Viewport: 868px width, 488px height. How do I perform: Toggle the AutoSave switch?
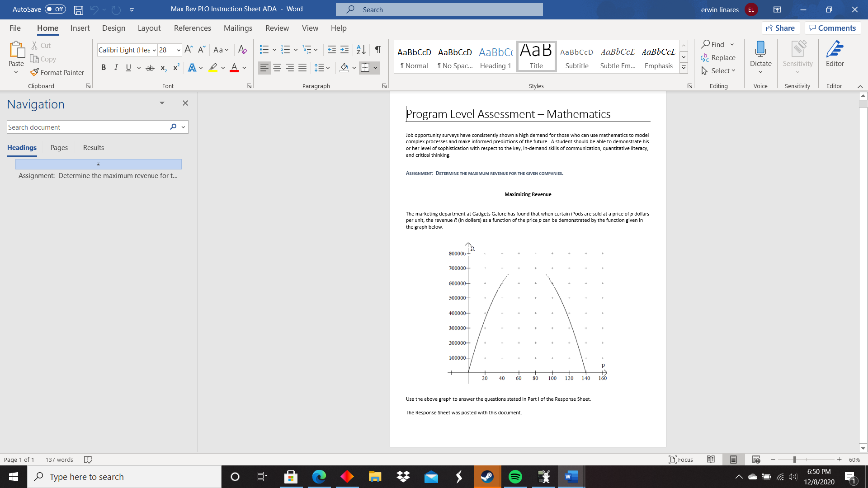55,9
